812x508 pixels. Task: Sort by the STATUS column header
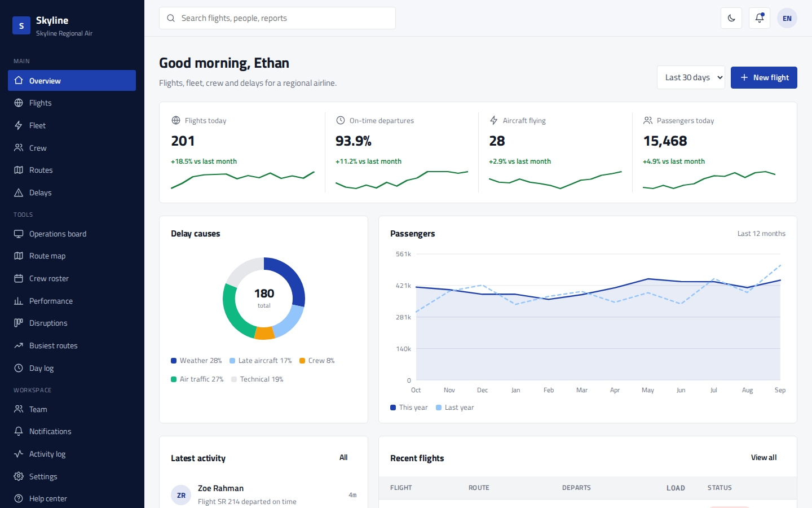tap(720, 488)
